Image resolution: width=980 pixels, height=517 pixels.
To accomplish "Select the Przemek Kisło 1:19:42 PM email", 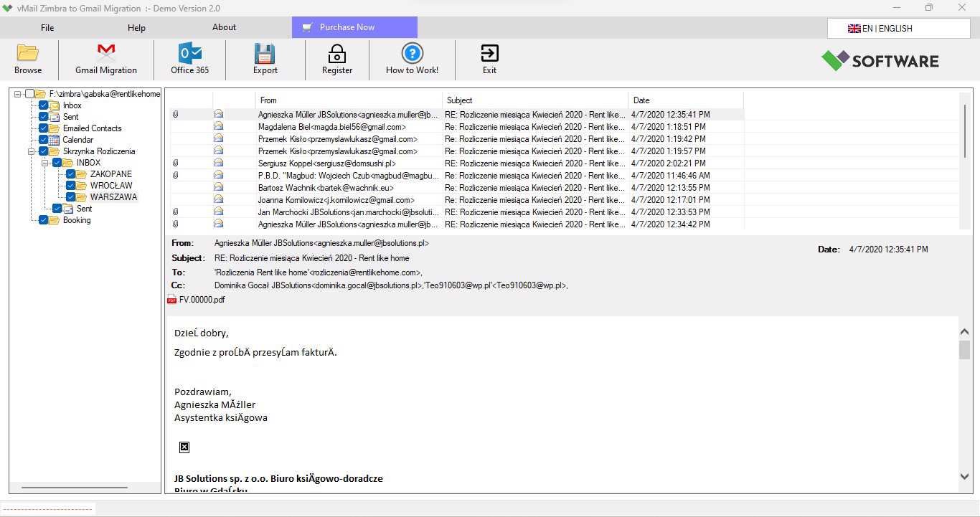I will (x=457, y=139).
